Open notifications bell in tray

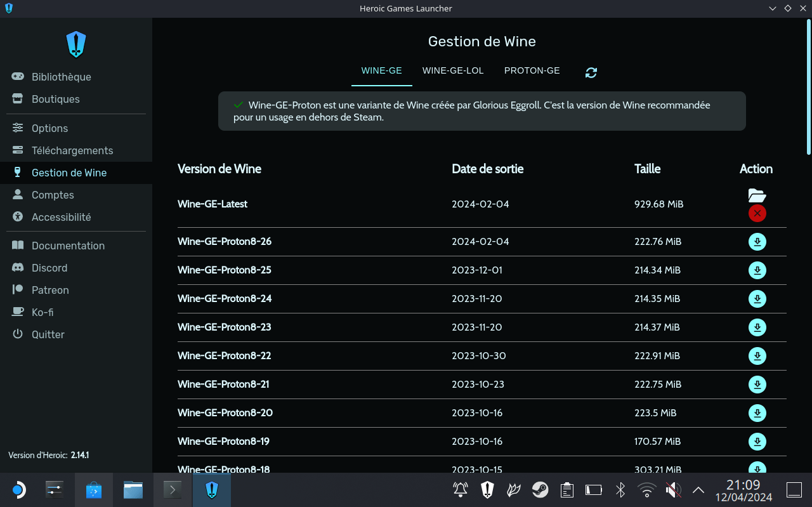click(x=461, y=490)
